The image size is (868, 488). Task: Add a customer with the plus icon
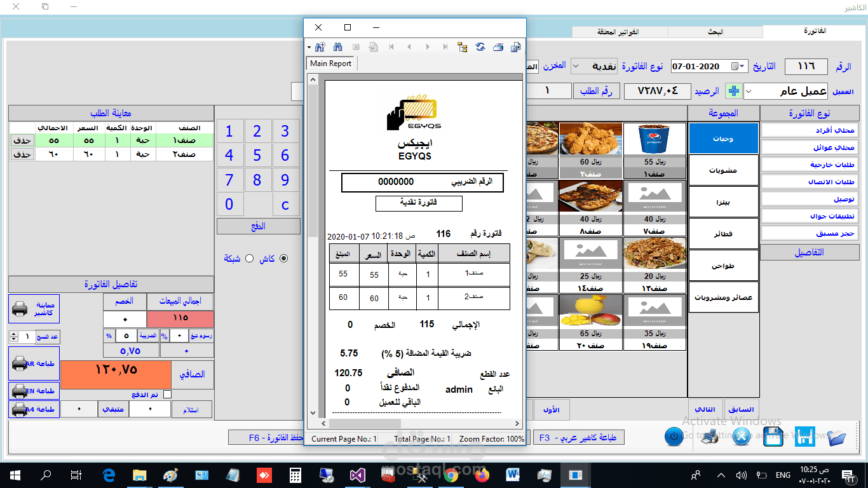734,91
